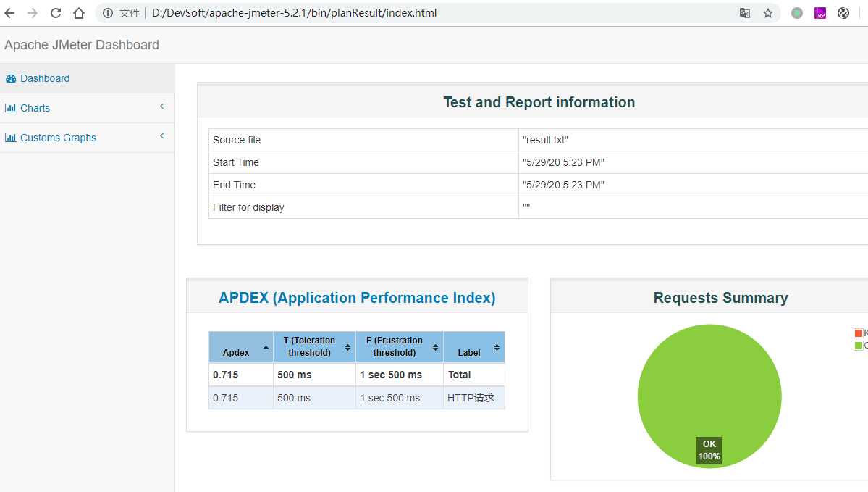Screen dimensions: 868x492
Task: Open the purple RP extension
Action: pyautogui.click(x=819, y=13)
